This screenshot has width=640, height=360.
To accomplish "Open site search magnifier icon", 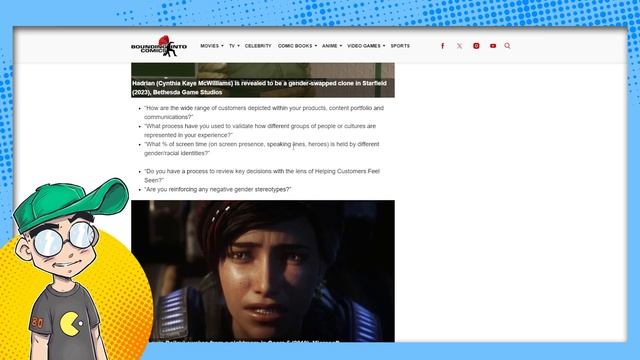I will 507,46.
